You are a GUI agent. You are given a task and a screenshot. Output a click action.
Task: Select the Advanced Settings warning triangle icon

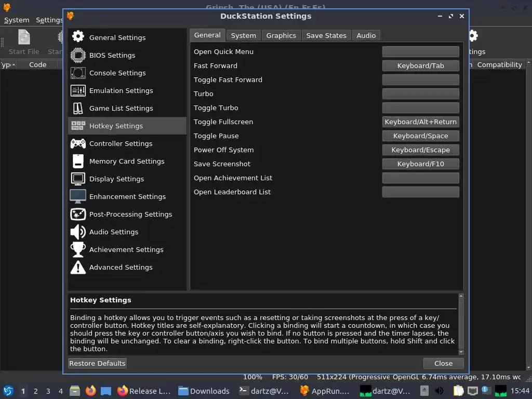point(78,267)
